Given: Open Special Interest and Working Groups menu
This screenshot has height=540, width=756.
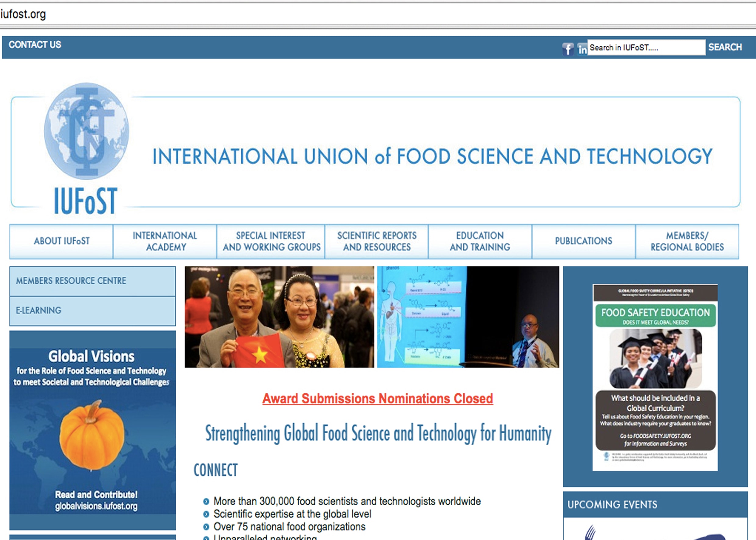Looking at the screenshot, I should click(x=271, y=241).
